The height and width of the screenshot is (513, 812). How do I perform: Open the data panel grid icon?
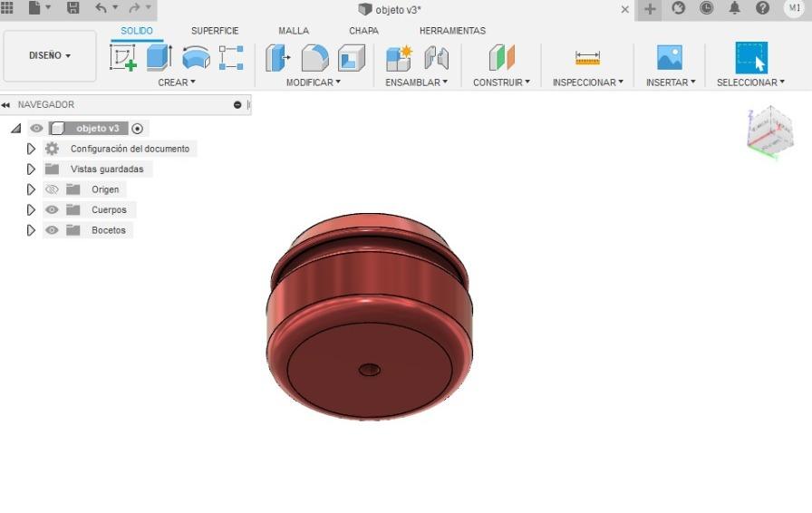6,7
